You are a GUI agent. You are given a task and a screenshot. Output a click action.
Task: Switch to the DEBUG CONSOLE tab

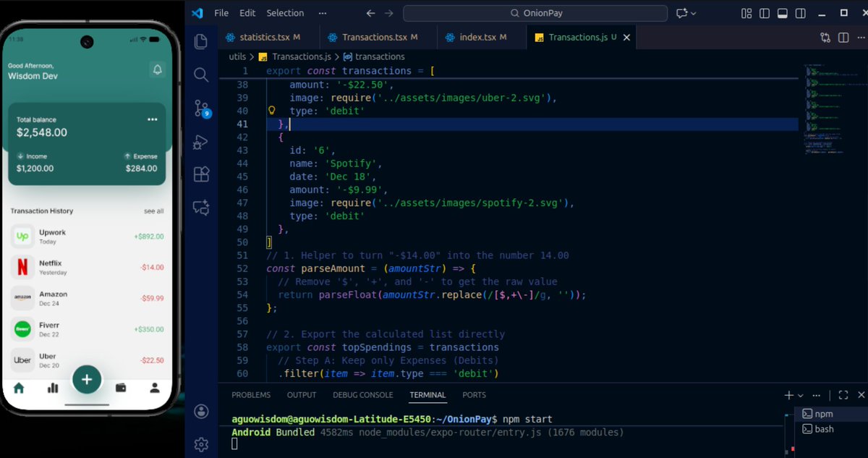pyautogui.click(x=363, y=395)
